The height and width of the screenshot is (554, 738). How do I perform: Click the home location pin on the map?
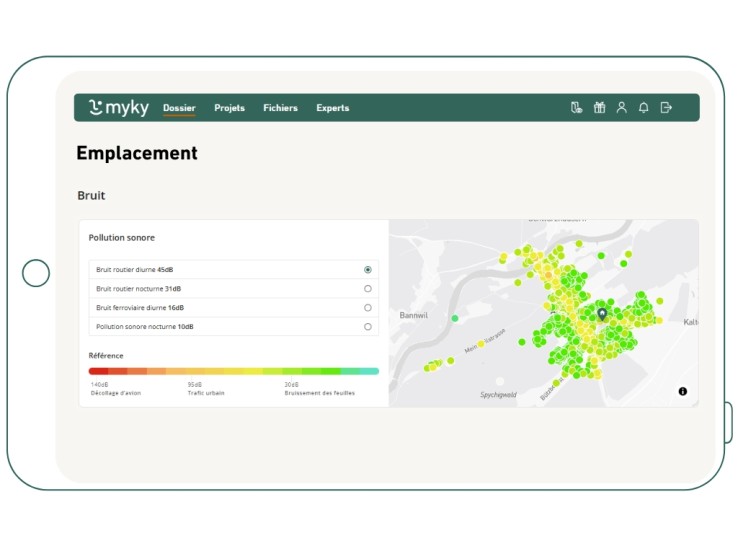coord(602,314)
